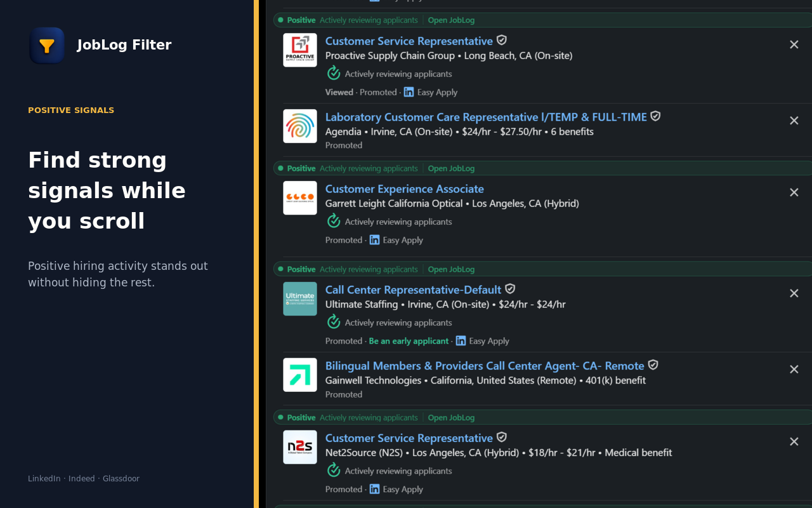
Task: Click verified badge next to Laboratory Customer Care title
Action: pyautogui.click(x=655, y=116)
